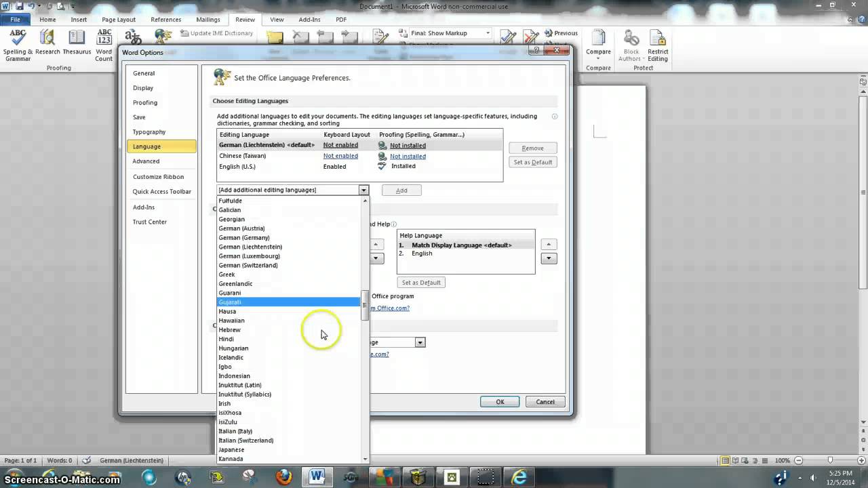Click the Language globe ribbon icon
This screenshot has width=868, height=488.
163,37
